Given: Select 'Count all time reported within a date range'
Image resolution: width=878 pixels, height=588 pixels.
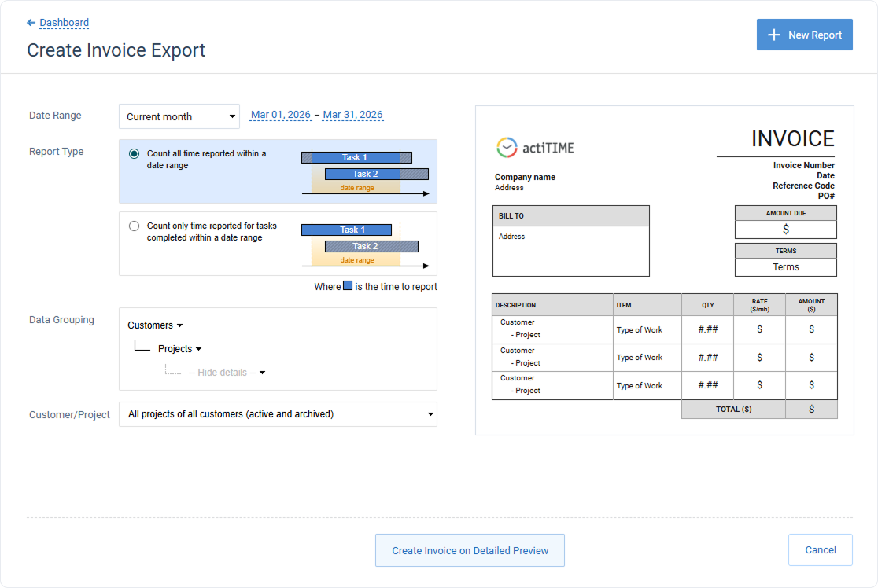Looking at the screenshot, I should [x=134, y=153].
